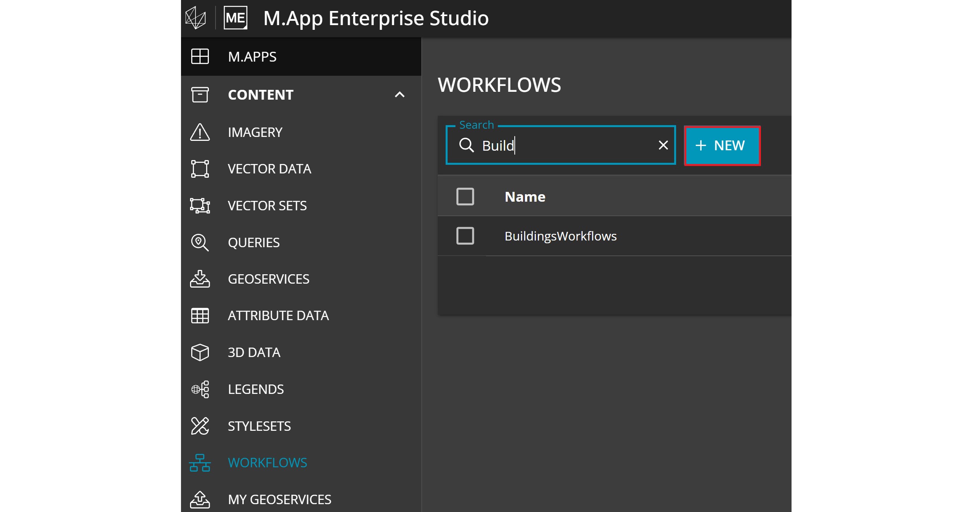The width and height of the screenshot is (980, 512).
Task: Click the WORKFLOWS diagram icon
Action: point(200,463)
